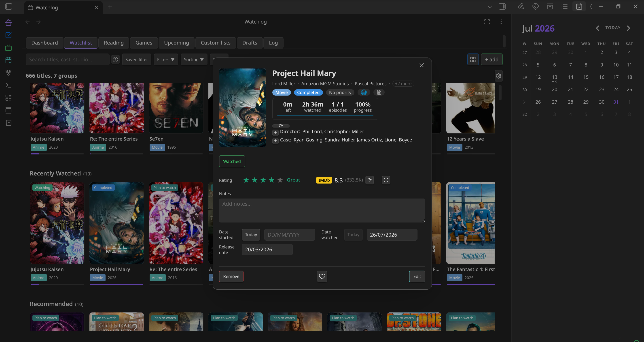Open the Drafts tab
This screenshot has height=342, width=644.
click(250, 43)
